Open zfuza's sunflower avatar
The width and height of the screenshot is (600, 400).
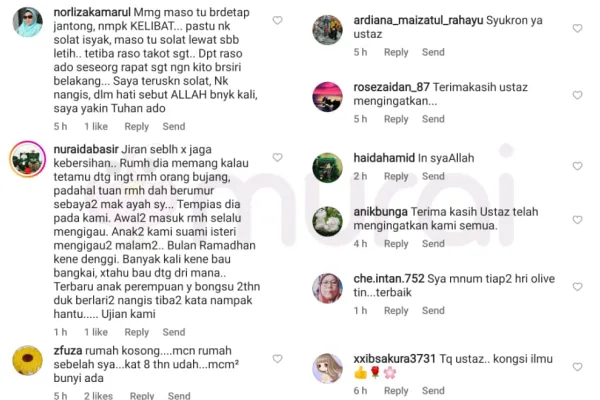28,361
